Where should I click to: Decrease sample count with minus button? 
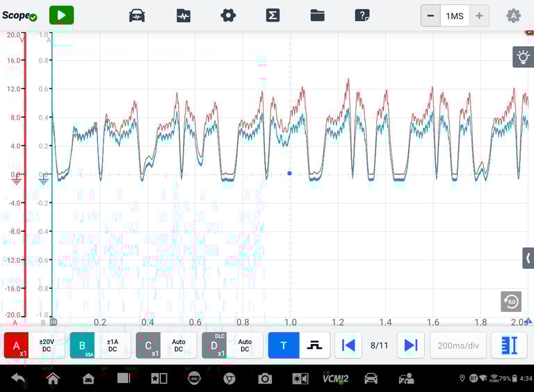point(431,16)
